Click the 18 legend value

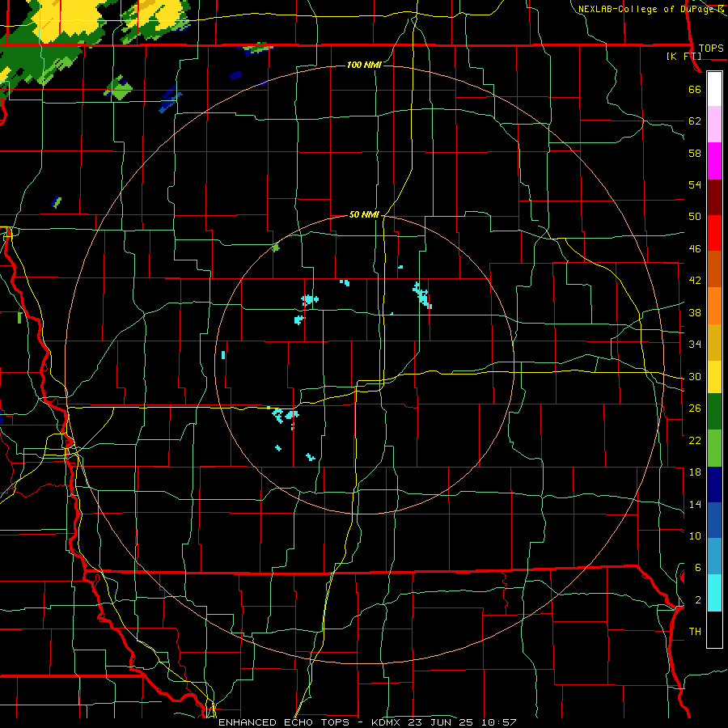[x=695, y=472]
